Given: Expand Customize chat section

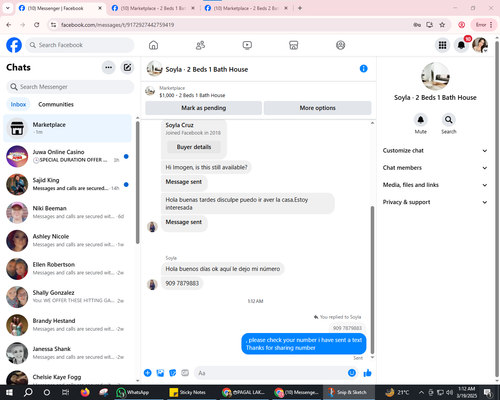Looking at the screenshot, I should (435, 151).
